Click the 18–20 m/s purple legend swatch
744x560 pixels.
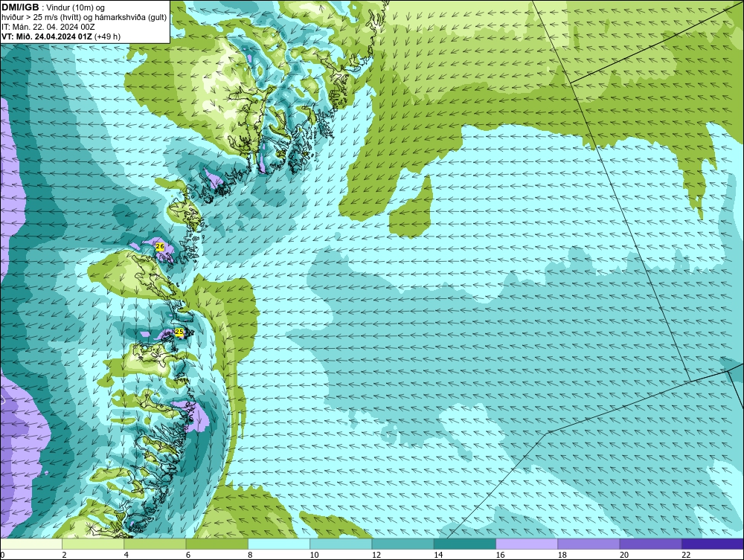click(x=589, y=544)
